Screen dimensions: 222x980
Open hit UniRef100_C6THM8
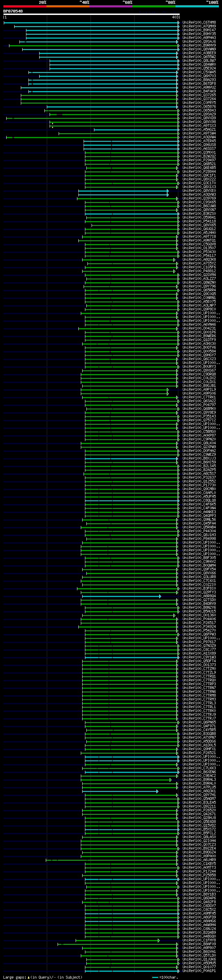[199, 23]
